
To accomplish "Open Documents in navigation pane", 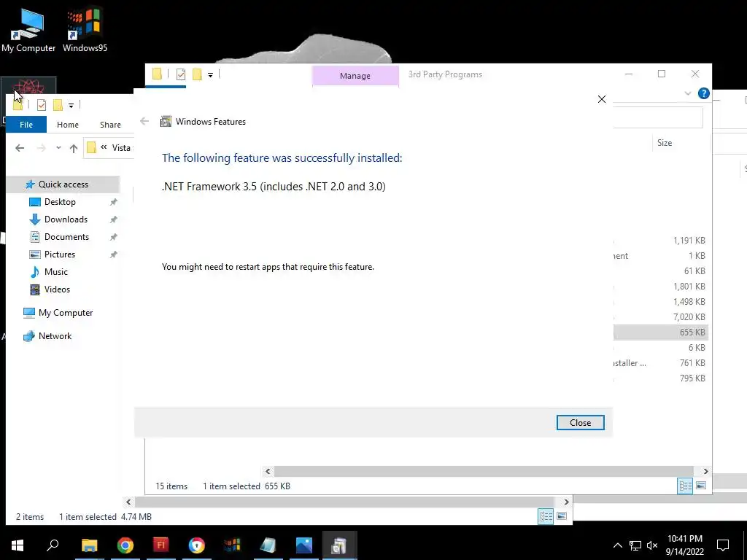I will [x=66, y=237].
